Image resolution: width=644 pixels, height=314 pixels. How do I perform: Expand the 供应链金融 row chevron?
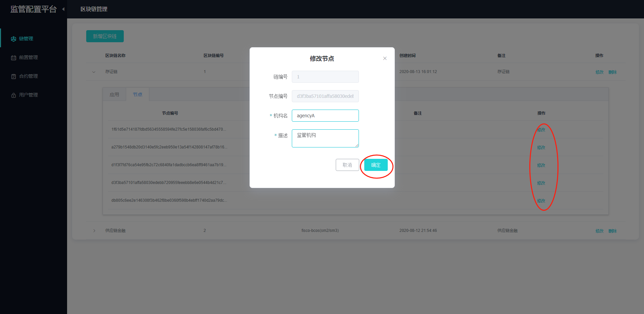94,231
